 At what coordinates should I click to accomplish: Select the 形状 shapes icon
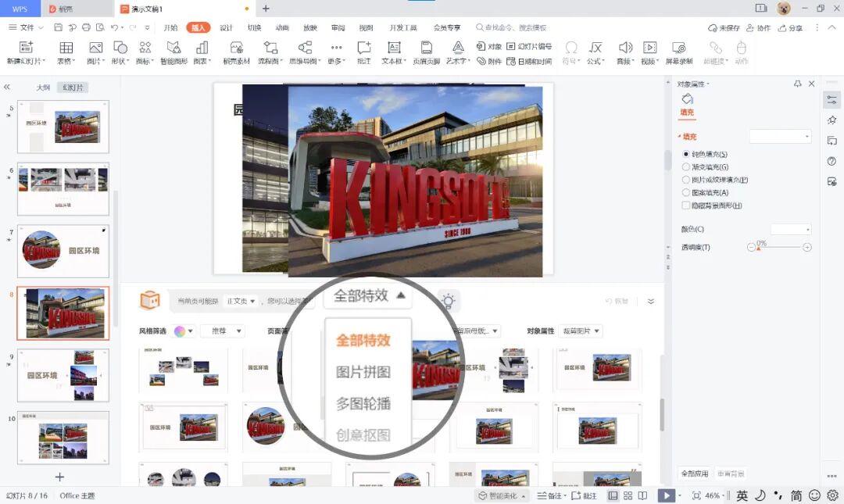pyautogui.click(x=120, y=48)
